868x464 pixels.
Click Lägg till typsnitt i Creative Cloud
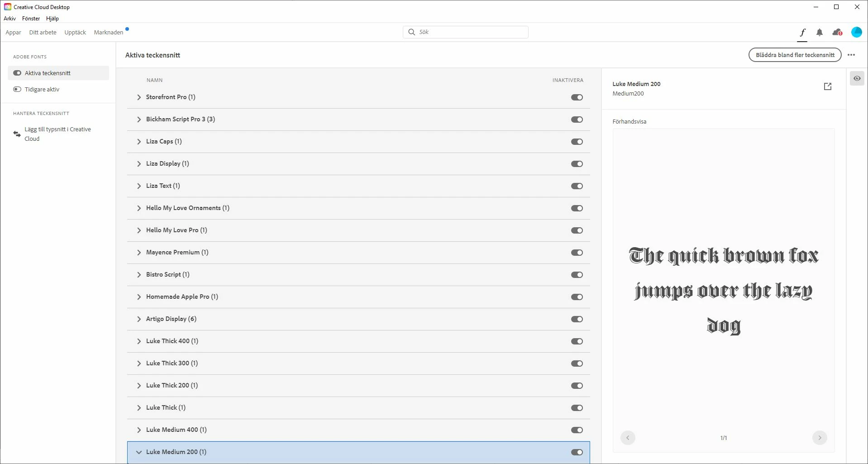point(57,134)
